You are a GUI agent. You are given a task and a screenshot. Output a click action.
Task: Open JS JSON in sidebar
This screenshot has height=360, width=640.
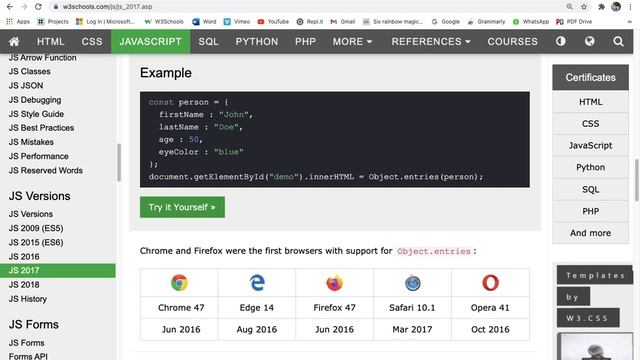(x=26, y=86)
